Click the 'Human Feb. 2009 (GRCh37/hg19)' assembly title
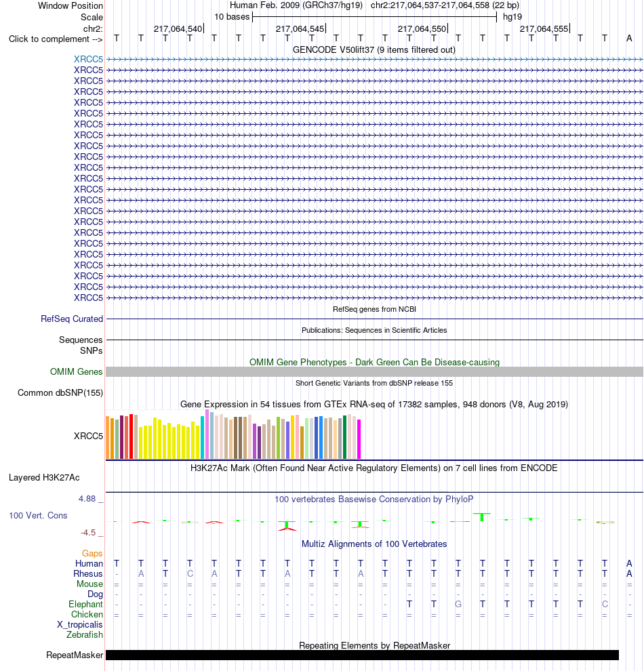Viewport: 644px width, 671px height. [296, 5]
